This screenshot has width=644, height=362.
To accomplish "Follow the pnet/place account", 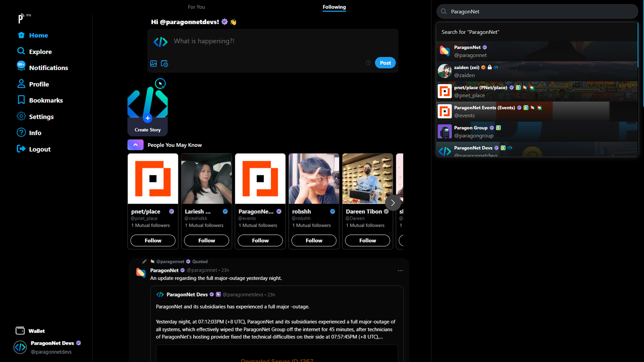I will (x=153, y=241).
